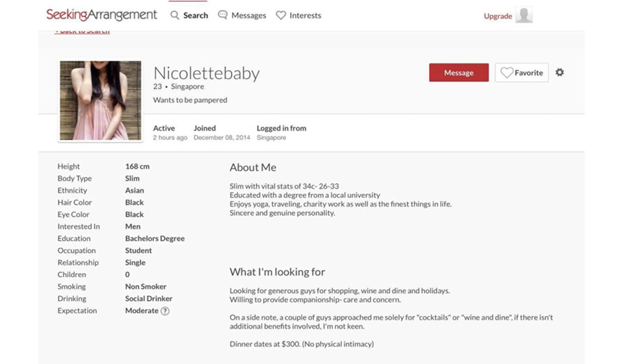Click the Bachelors Degree education value
623x364 pixels.
[154, 239]
